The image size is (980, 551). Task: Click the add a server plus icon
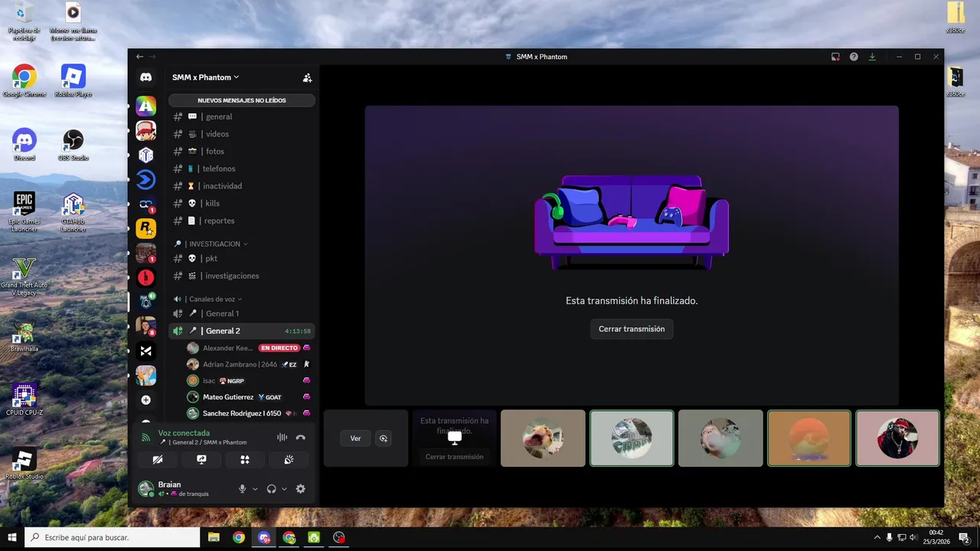point(145,399)
